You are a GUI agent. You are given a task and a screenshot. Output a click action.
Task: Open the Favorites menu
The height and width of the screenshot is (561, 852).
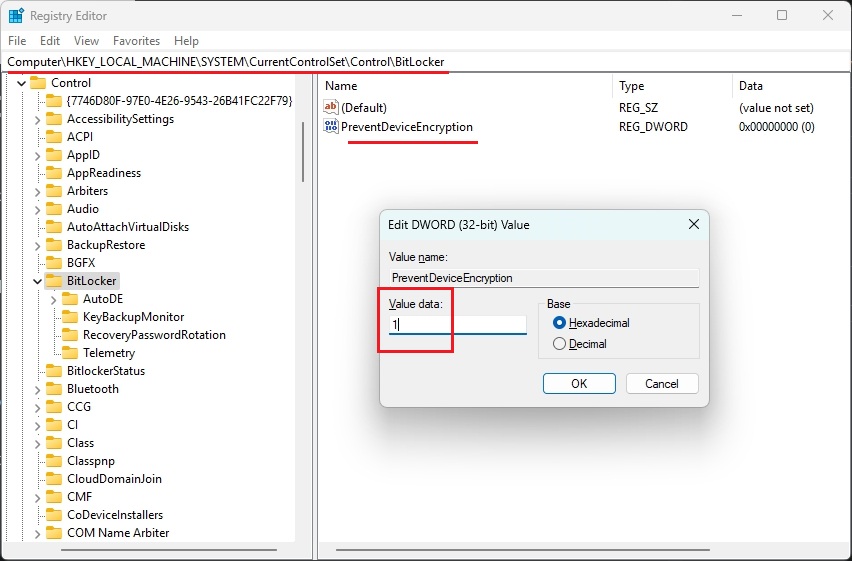click(x=136, y=41)
